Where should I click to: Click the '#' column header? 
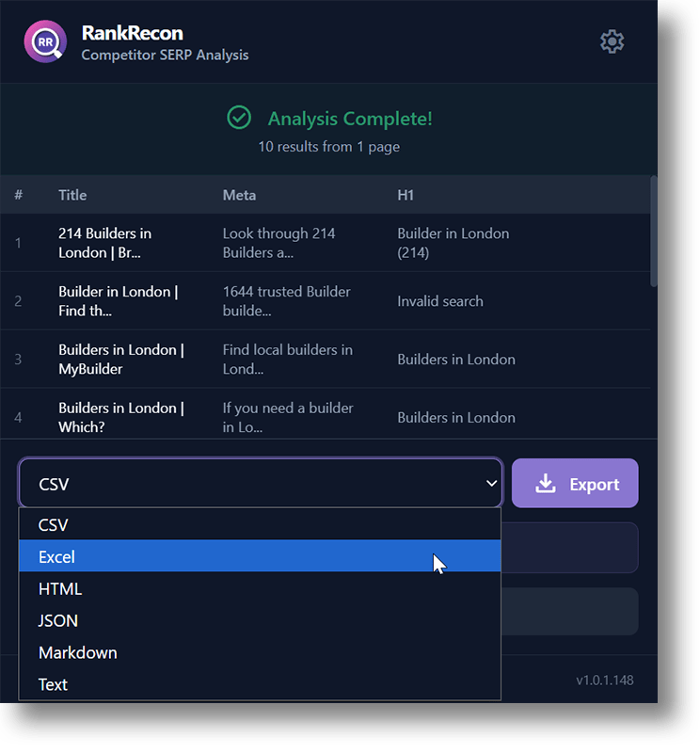19,195
